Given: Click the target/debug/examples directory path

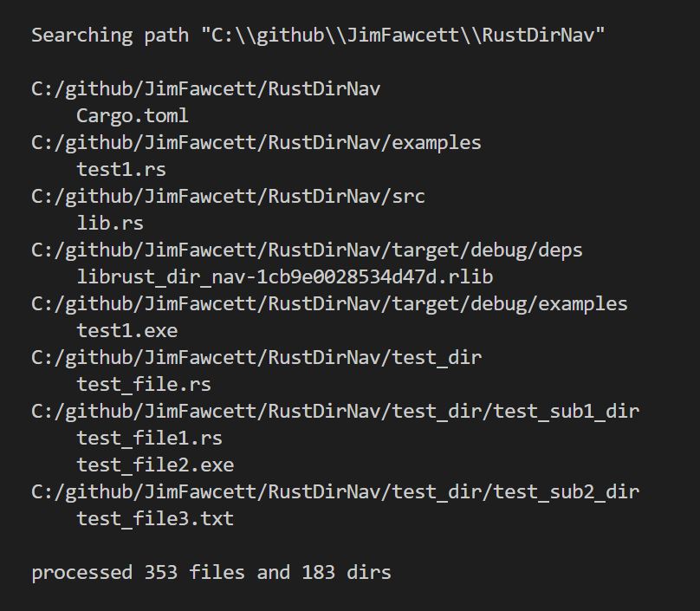Looking at the screenshot, I should click(329, 304).
